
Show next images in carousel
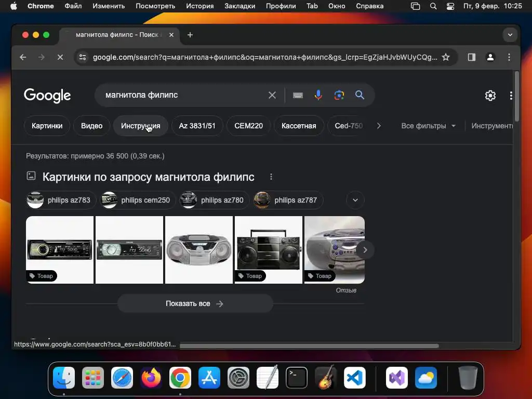[x=365, y=250]
